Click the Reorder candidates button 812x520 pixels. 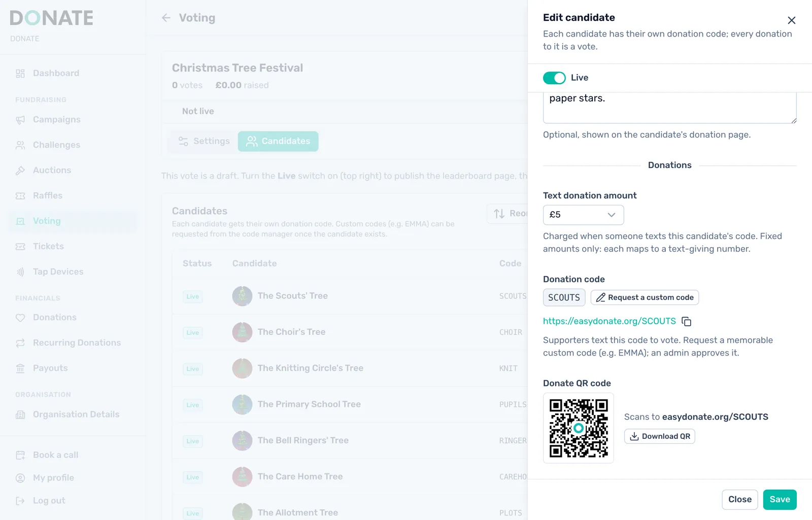click(507, 214)
